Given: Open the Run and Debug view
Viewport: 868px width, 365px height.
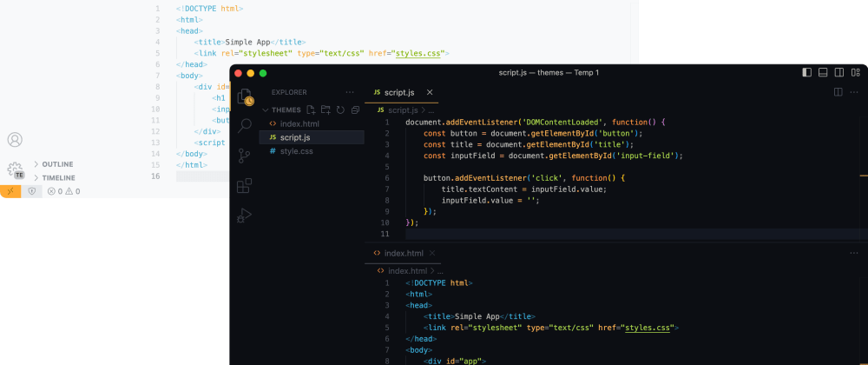Looking at the screenshot, I should coord(244,216).
